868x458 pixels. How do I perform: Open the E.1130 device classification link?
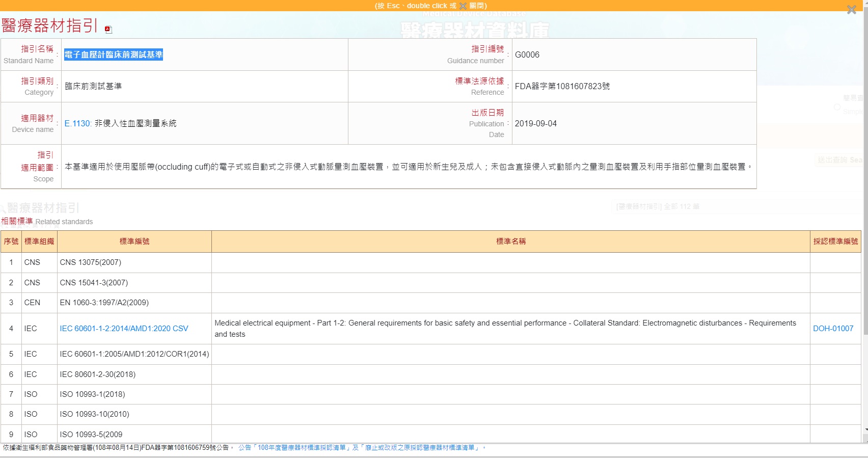click(x=78, y=123)
